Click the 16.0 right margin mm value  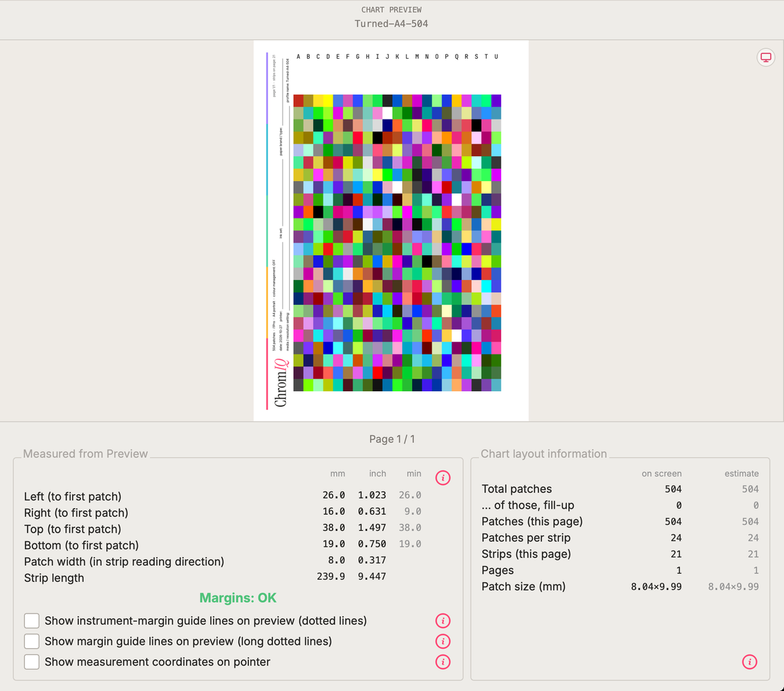point(333,511)
